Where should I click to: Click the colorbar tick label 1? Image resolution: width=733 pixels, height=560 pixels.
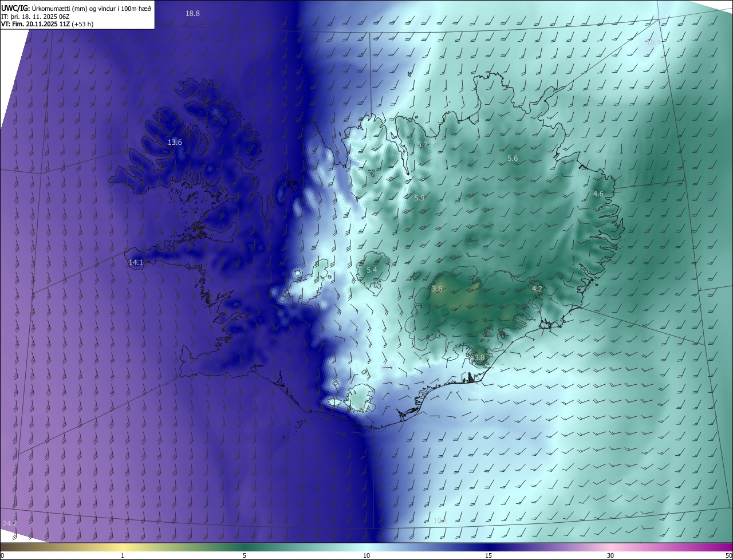click(123, 555)
